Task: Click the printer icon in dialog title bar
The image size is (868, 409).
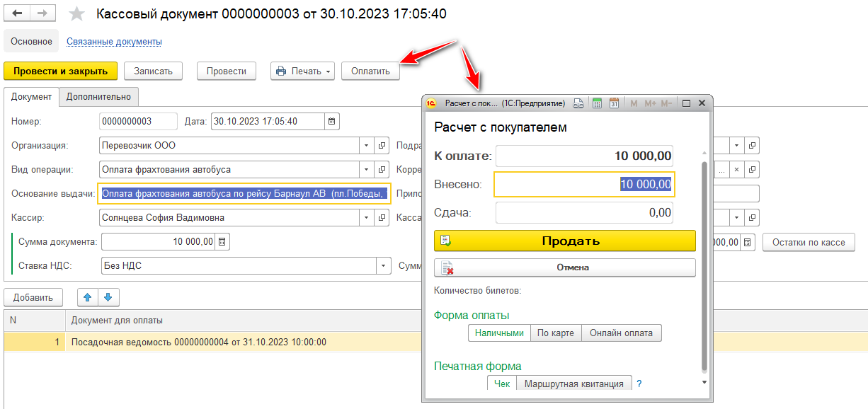Action: [578, 103]
